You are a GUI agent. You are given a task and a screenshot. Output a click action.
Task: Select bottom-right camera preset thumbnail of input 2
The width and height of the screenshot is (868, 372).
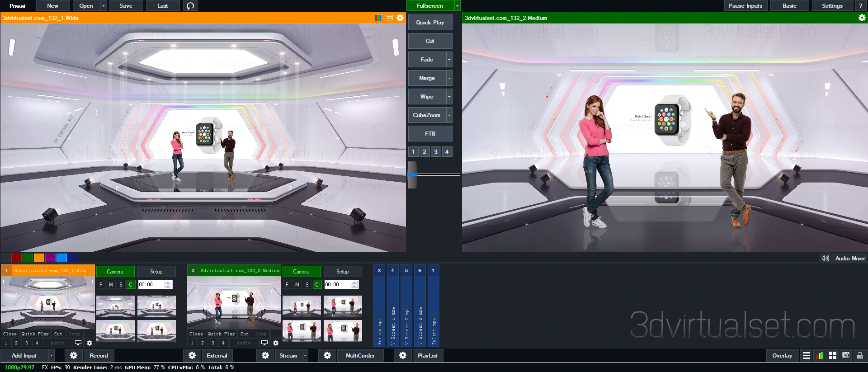point(343,330)
